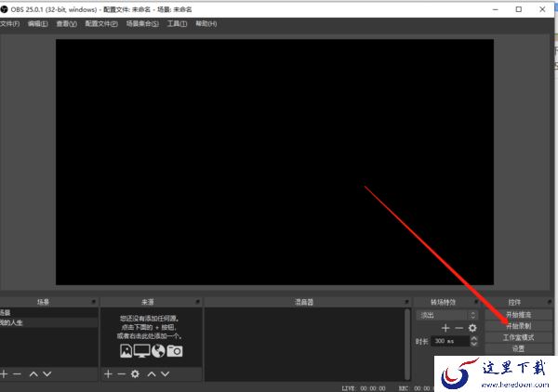Open the 编辑(E) menu
The image size is (558, 392).
click(x=38, y=24)
